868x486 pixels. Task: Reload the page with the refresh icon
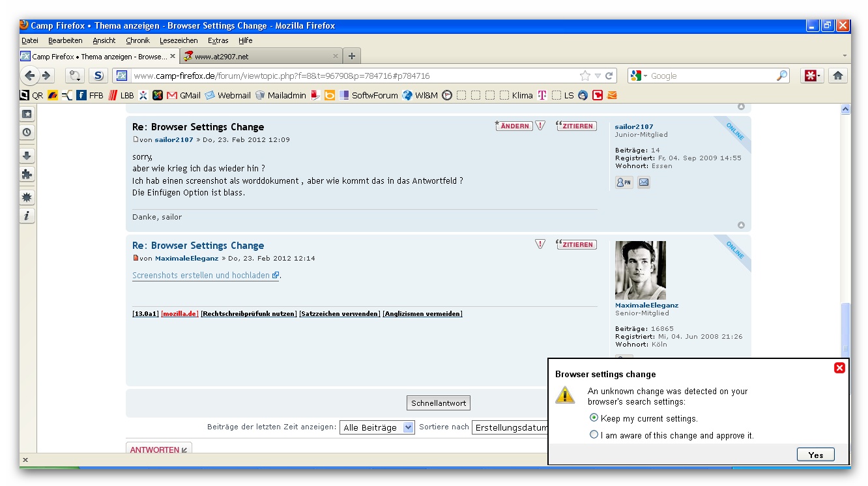(609, 76)
